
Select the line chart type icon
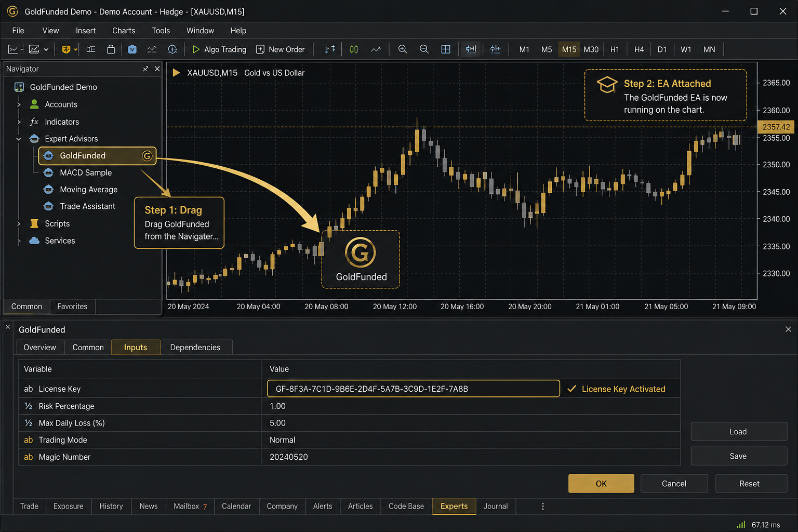[376, 49]
